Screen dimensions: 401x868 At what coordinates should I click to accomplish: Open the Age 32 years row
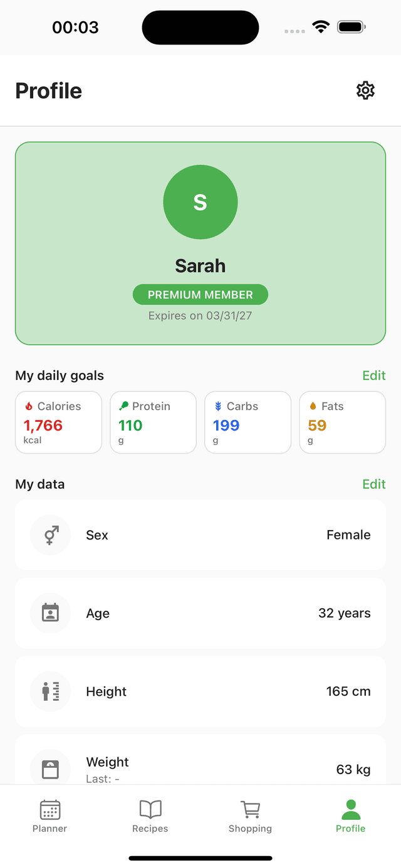tap(200, 613)
